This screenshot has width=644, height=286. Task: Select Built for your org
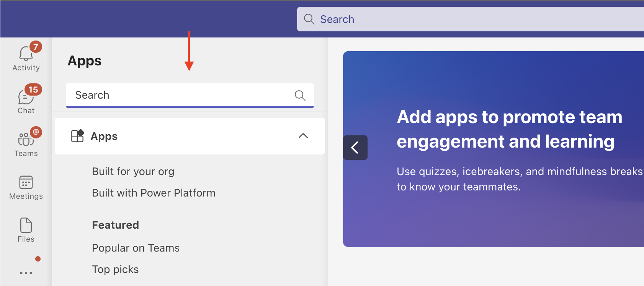[133, 171]
